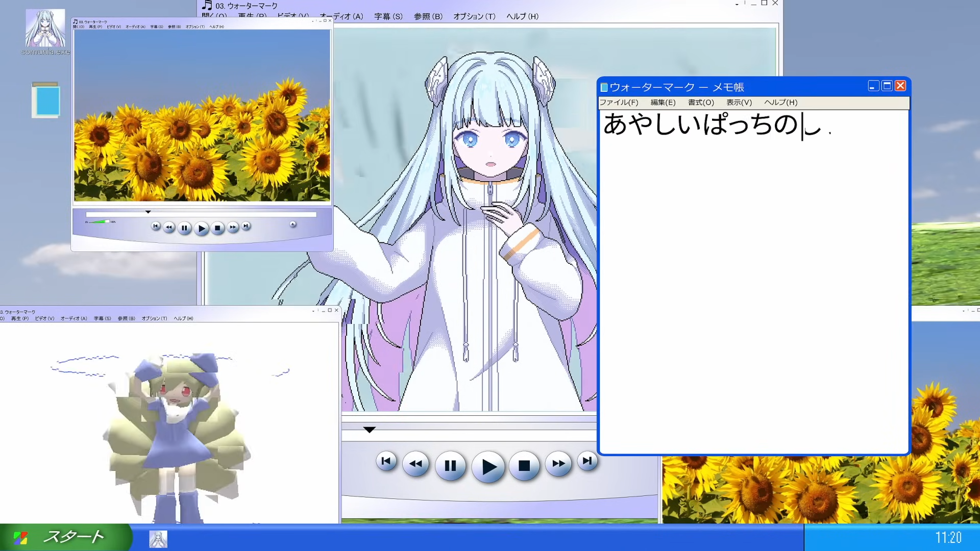This screenshot has height=551, width=980.
Task: Select the blue notepad file icon on desktop
Action: pos(46,100)
